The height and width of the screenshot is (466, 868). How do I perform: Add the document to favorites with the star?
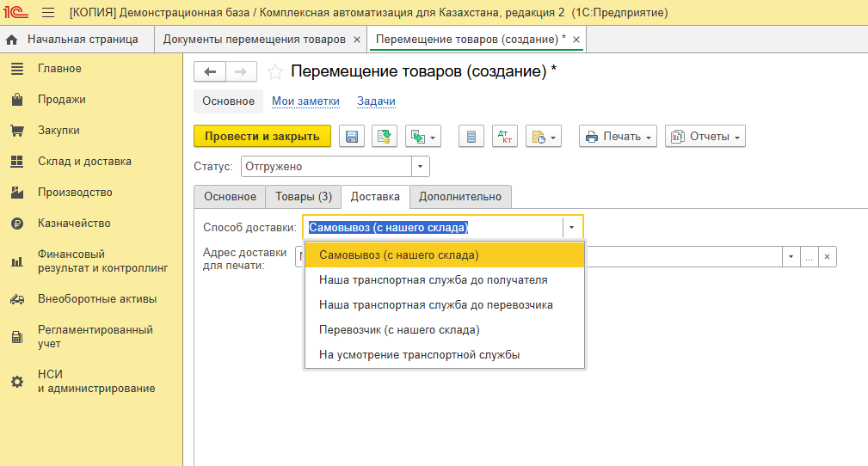pyautogui.click(x=274, y=72)
